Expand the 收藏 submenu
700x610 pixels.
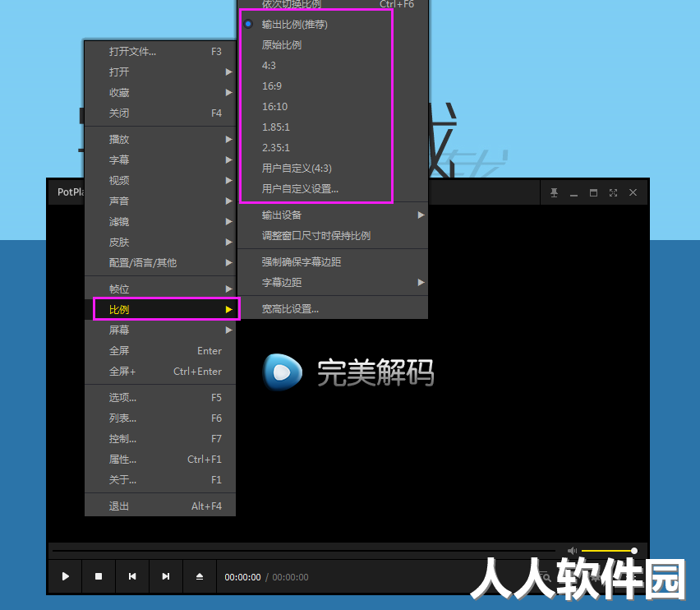pyautogui.click(x=160, y=92)
